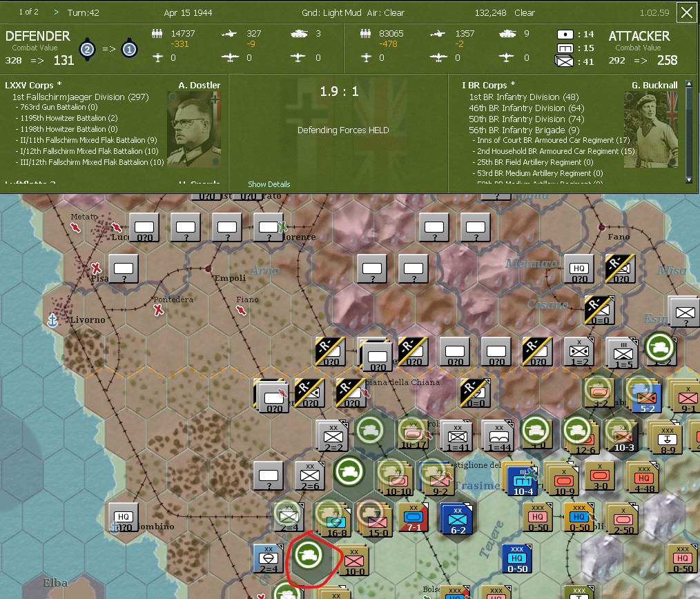Click the attacker men icon beside 83065

click(x=366, y=34)
